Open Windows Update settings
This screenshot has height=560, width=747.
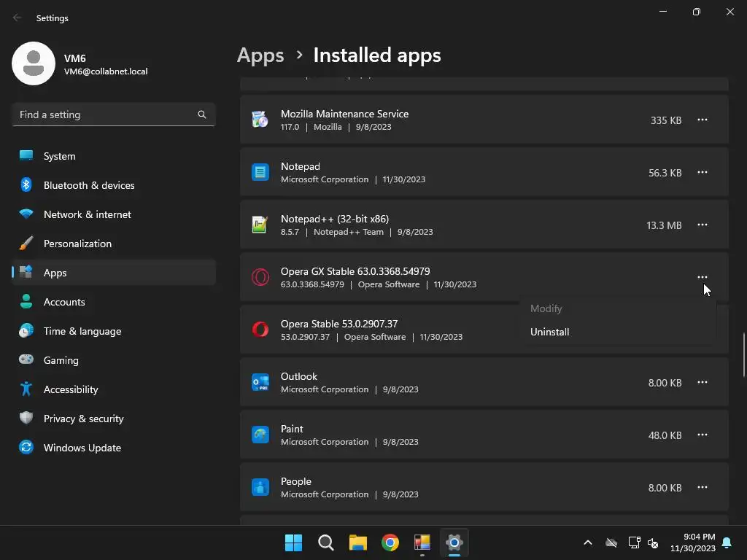pyautogui.click(x=114, y=448)
